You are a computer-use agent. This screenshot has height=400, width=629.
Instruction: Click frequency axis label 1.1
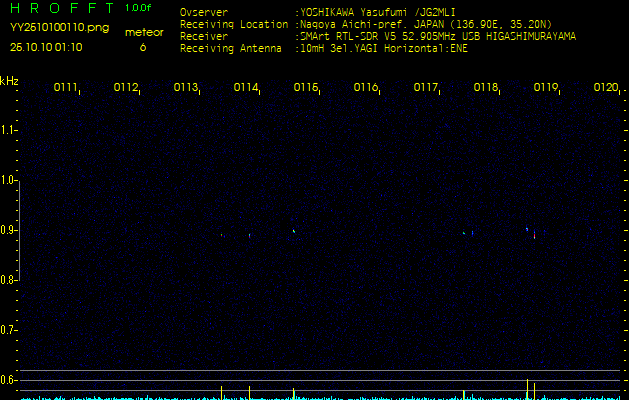pos(7,130)
